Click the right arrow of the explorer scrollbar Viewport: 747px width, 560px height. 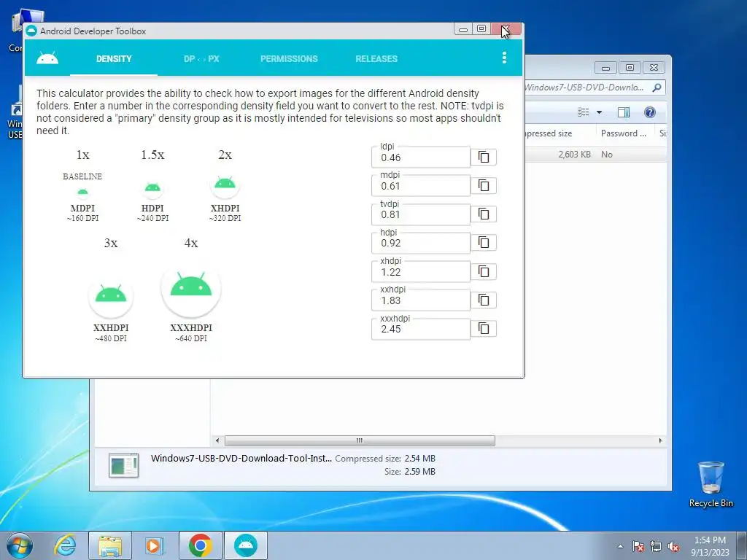tap(660, 440)
